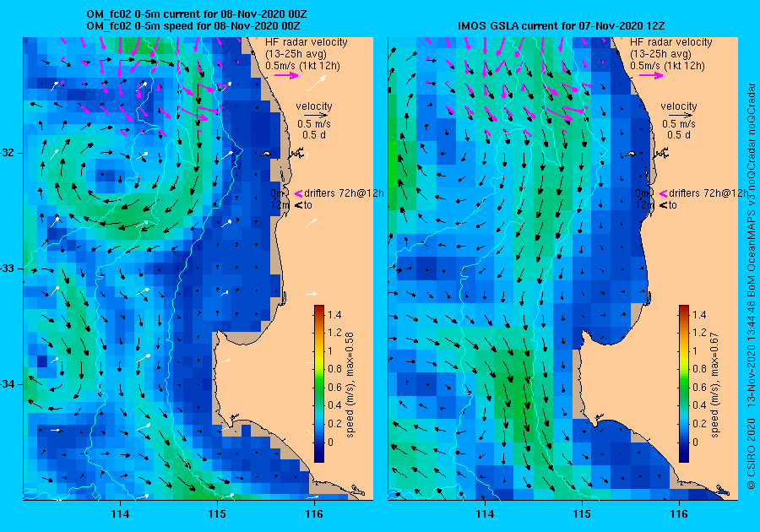Click the black arrowhead beside 'to' in left map

[x=299, y=205]
